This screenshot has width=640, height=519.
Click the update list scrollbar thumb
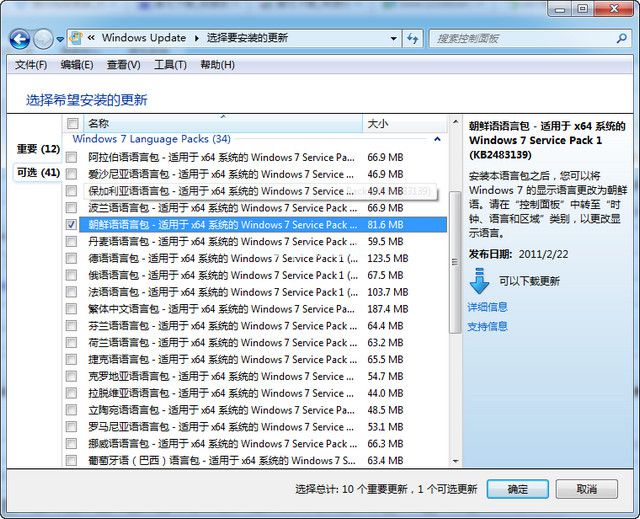455,262
